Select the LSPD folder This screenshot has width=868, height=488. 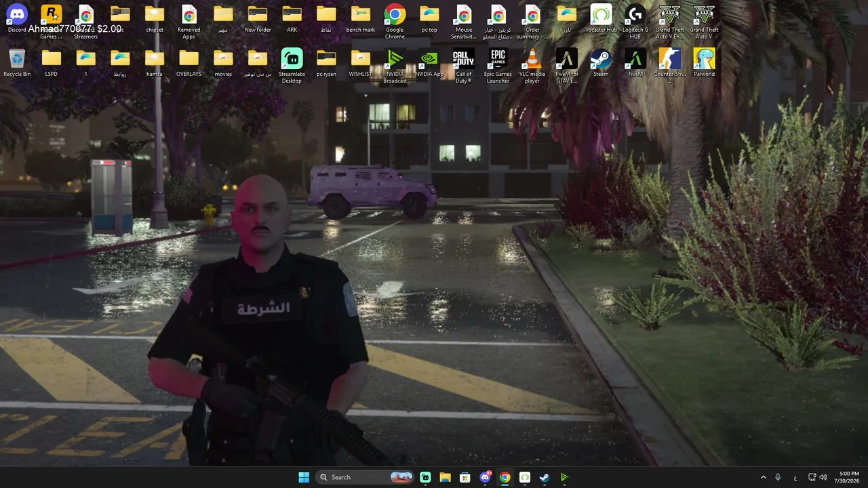pyautogui.click(x=52, y=63)
